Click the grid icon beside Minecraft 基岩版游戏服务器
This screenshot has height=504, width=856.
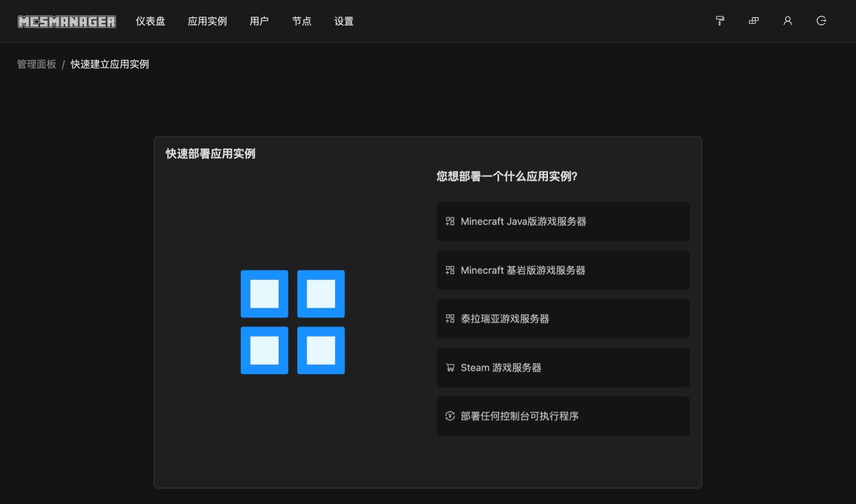pos(449,270)
